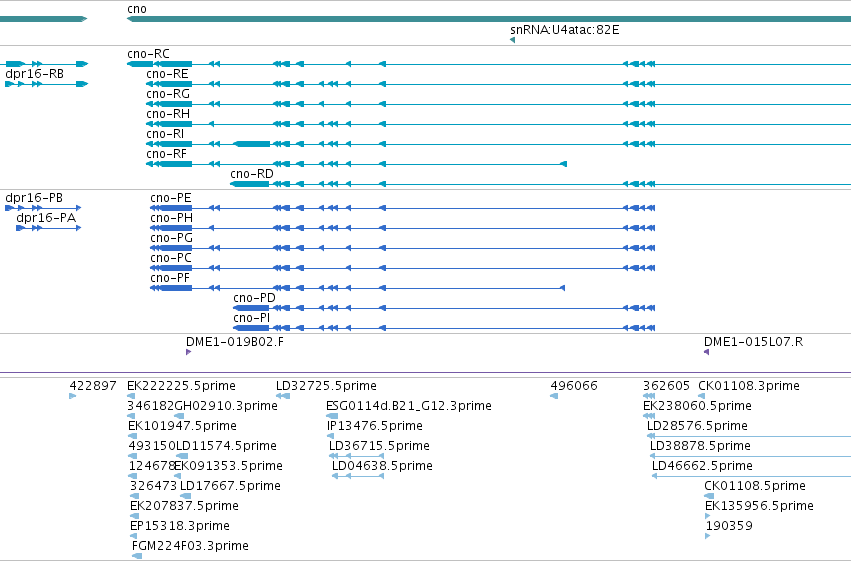Select the EK091353.5prime EST label
The image size is (851, 561).
(x=228, y=466)
